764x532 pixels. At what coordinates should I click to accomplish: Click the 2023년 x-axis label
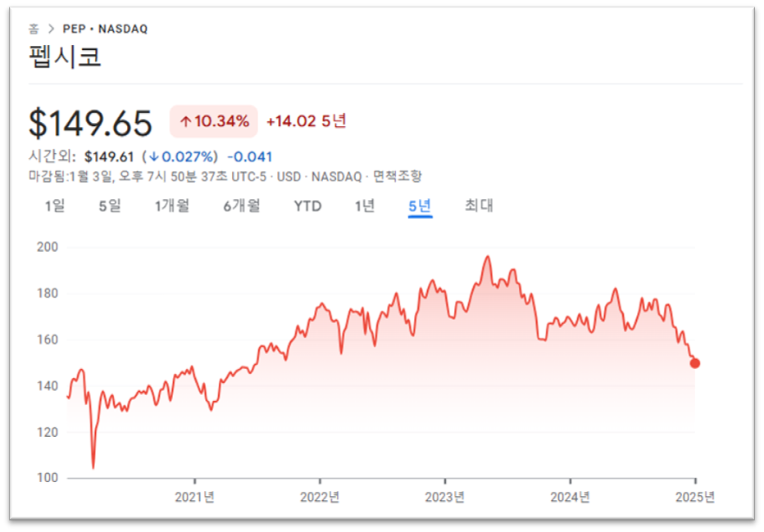point(444,497)
